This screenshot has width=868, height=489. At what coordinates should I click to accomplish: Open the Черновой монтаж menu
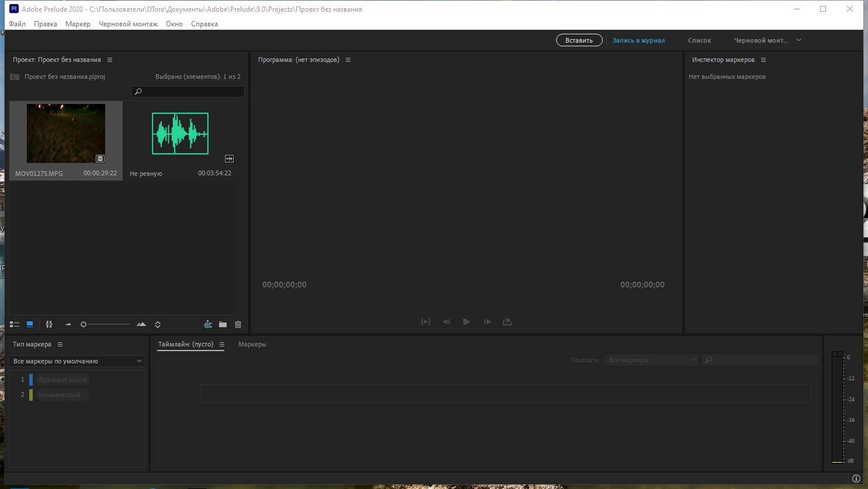128,24
